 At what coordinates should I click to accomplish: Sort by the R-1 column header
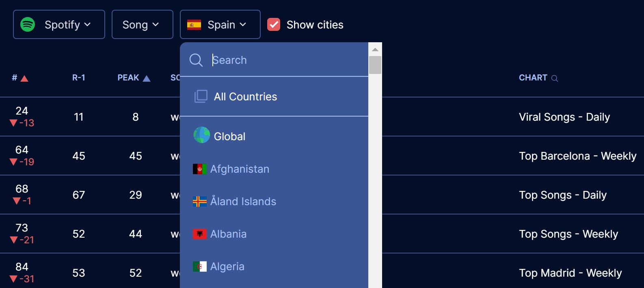79,78
